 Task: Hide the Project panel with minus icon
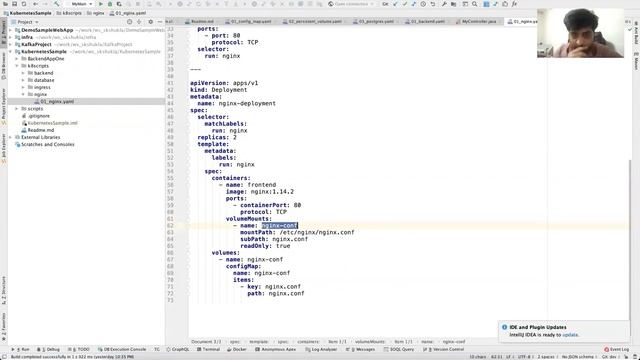tap(160, 22)
